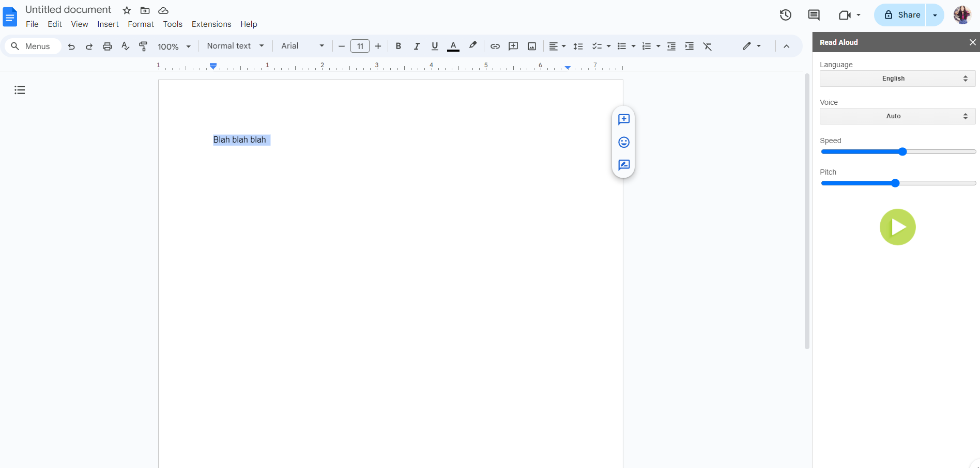Click the Speed slider handle
This screenshot has height=468, width=980.
[902, 152]
